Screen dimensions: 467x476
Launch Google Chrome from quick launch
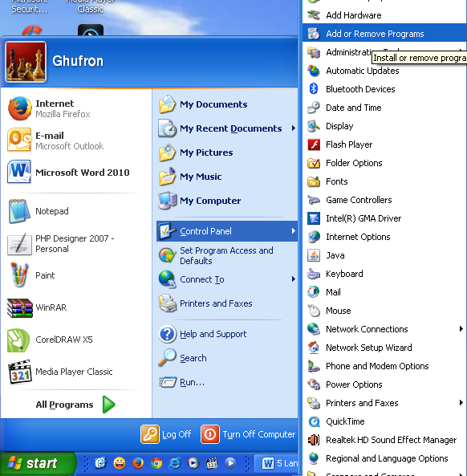click(156, 463)
